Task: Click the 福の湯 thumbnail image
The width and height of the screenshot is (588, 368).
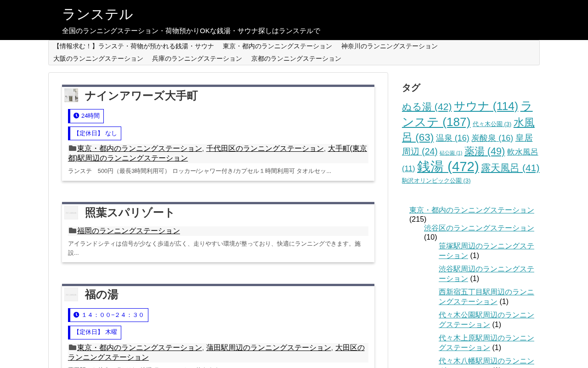Action: point(71,294)
